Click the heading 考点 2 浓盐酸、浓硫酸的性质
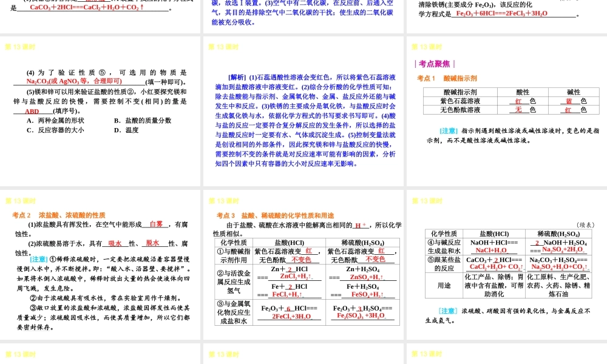Viewport: 607px width, 364px height. point(59,215)
